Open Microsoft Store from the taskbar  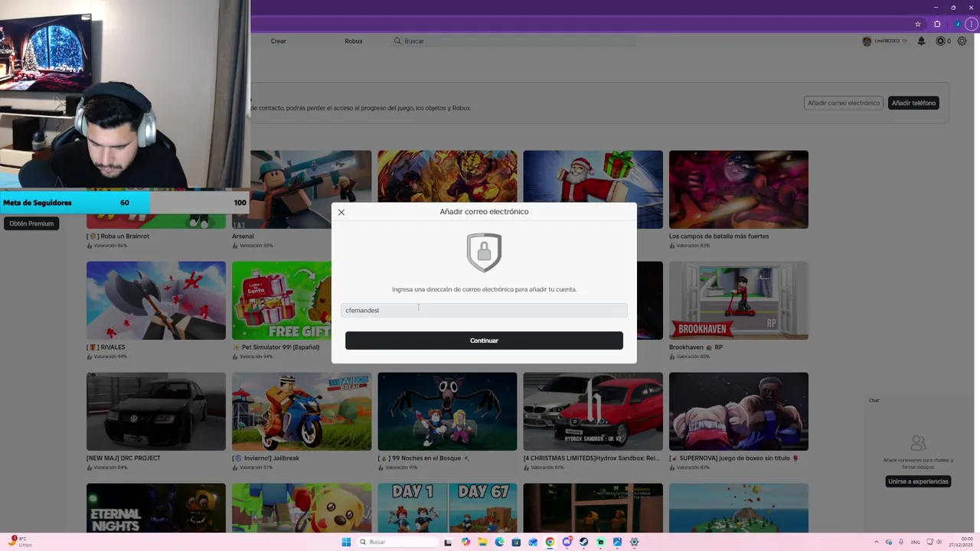coord(516,542)
